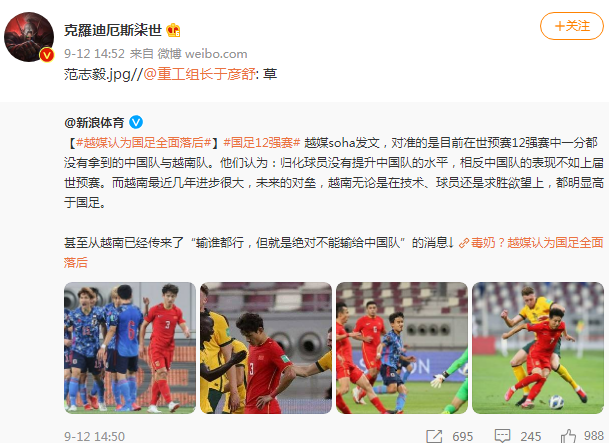Image resolution: width=609 pixels, height=443 pixels.
Task: Follow user with +关注 button
Action: click(x=572, y=26)
